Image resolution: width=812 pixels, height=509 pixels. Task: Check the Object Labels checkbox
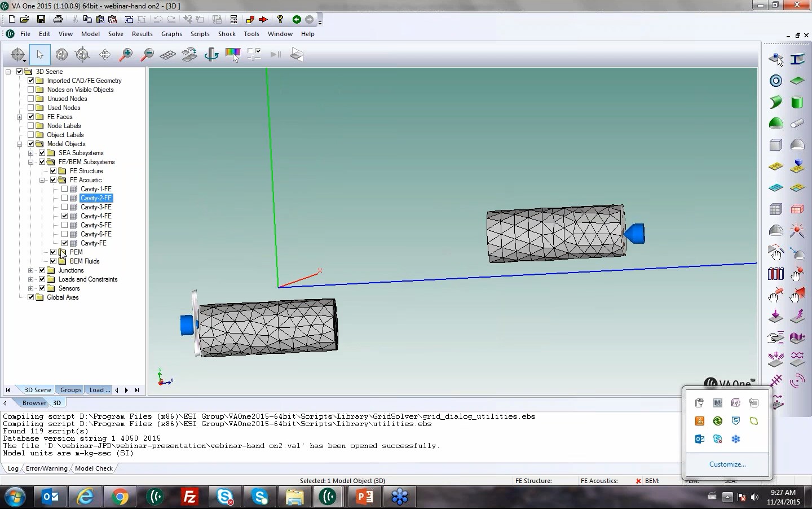[x=30, y=135]
